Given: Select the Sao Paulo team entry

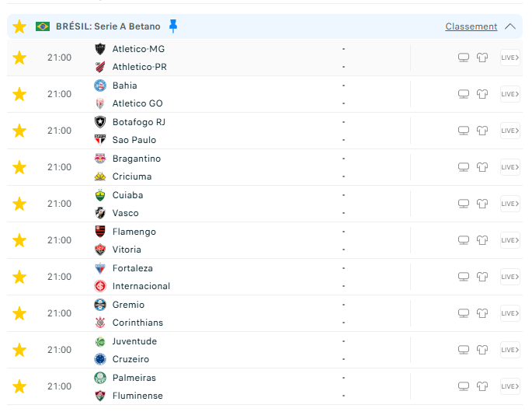Looking at the screenshot, I should [x=134, y=140].
